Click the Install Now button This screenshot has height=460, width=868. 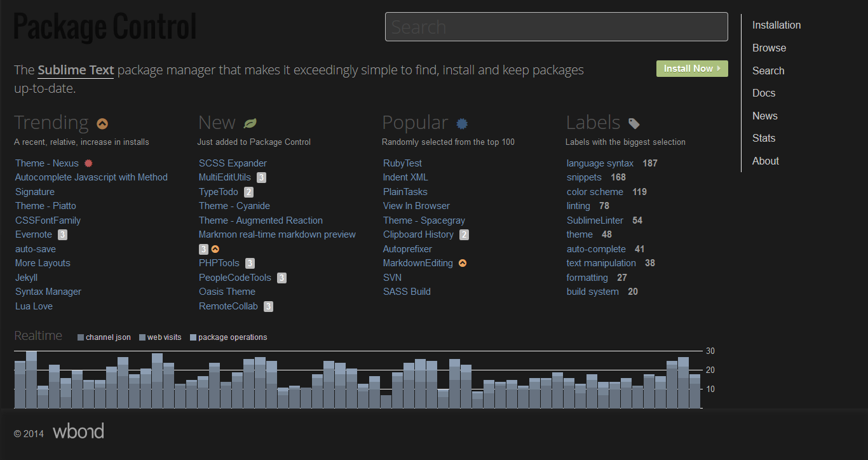(x=692, y=69)
